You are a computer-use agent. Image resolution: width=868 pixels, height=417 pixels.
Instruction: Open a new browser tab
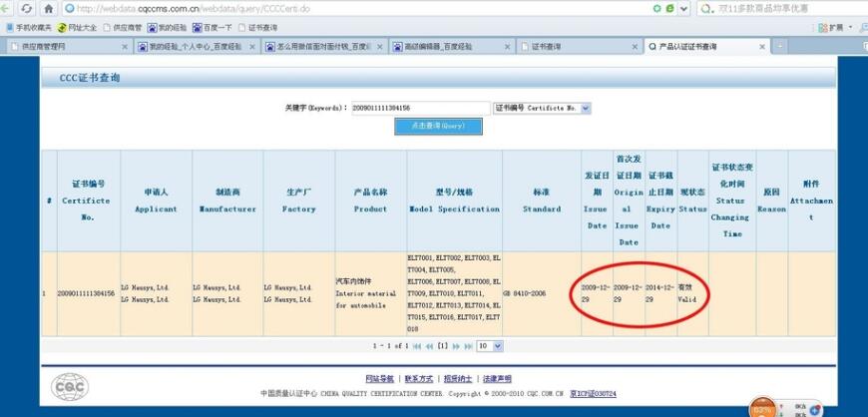[779, 47]
